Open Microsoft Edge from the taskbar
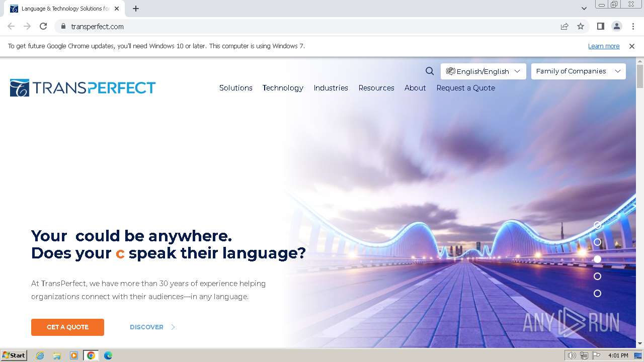Image resolution: width=644 pixels, height=362 pixels. tap(108, 355)
